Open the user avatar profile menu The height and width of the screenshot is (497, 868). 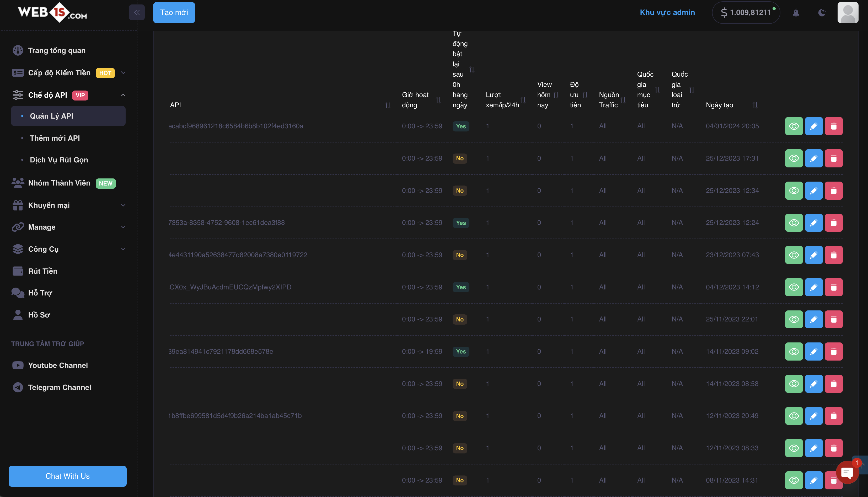848,13
